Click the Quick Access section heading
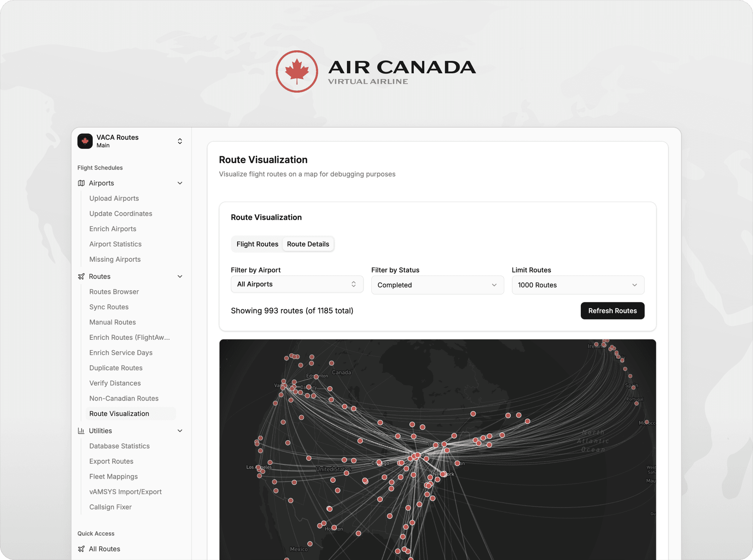Screen dimensions: 753x560 (x=96, y=534)
